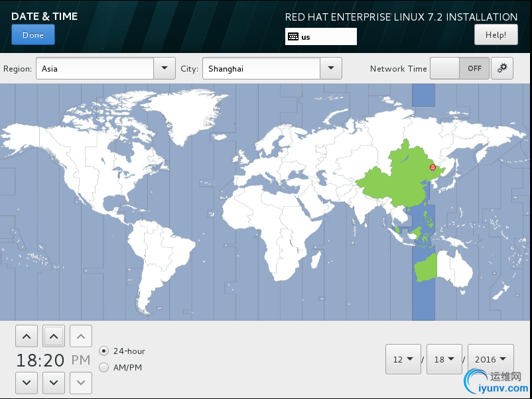
Task: Expand the Region dropdown arrow
Action: [x=165, y=68]
